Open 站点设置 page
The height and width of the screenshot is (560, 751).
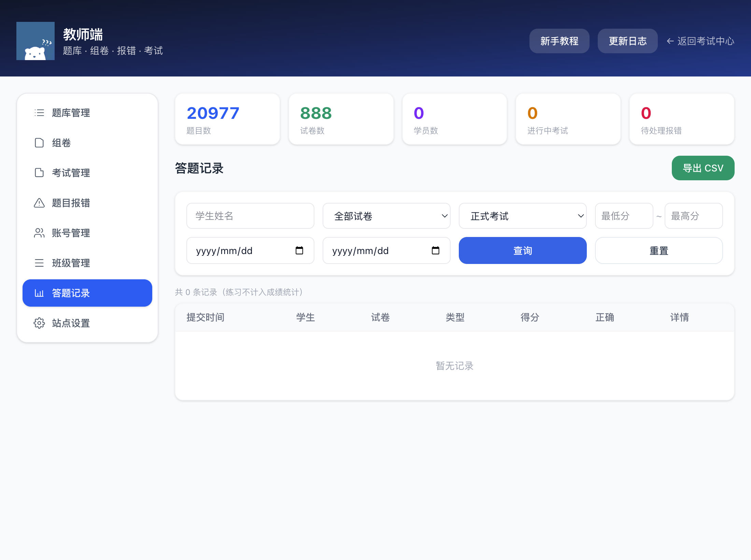[x=87, y=323]
